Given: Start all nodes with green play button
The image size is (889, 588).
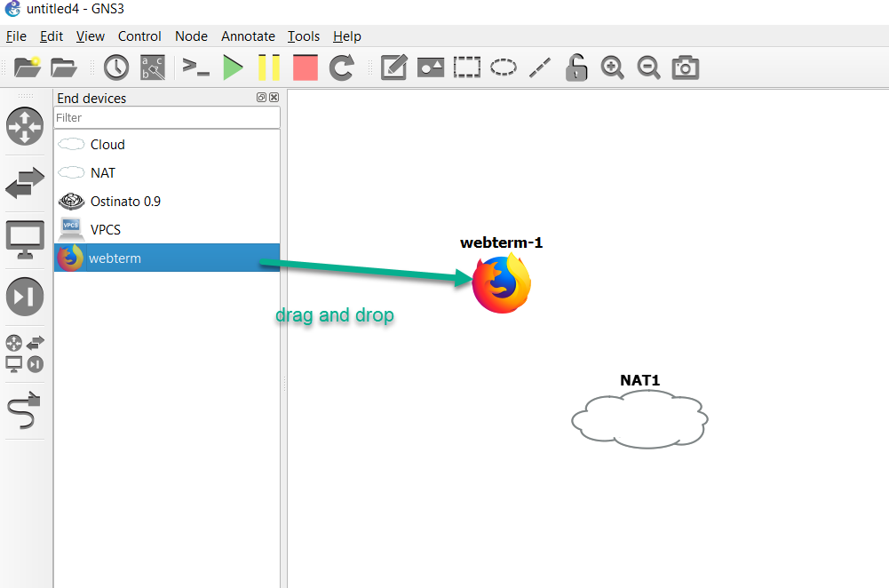Looking at the screenshot, I should click(x=233, y=68).
